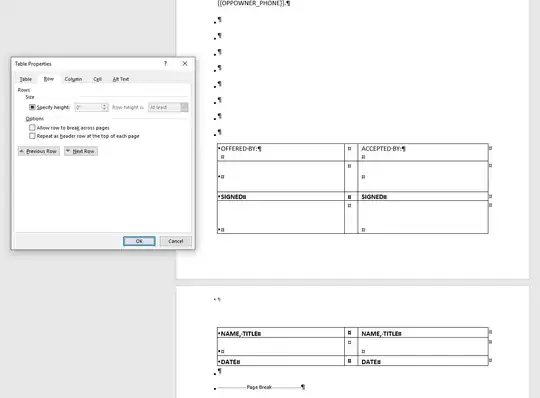The width and height of the screenshot is (540, 398).
Task: Open the Alt Text tab
Action: 121,79
